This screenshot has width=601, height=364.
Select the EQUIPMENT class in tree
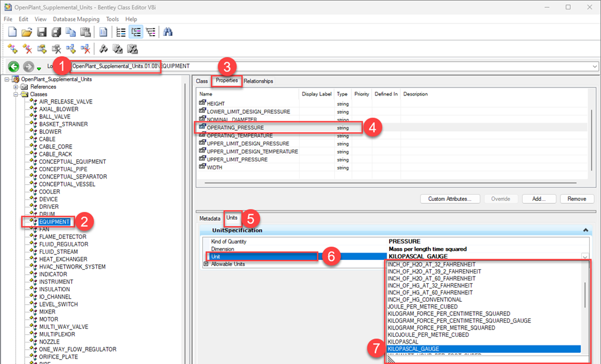pyautogui.click(x=54, y=222)
